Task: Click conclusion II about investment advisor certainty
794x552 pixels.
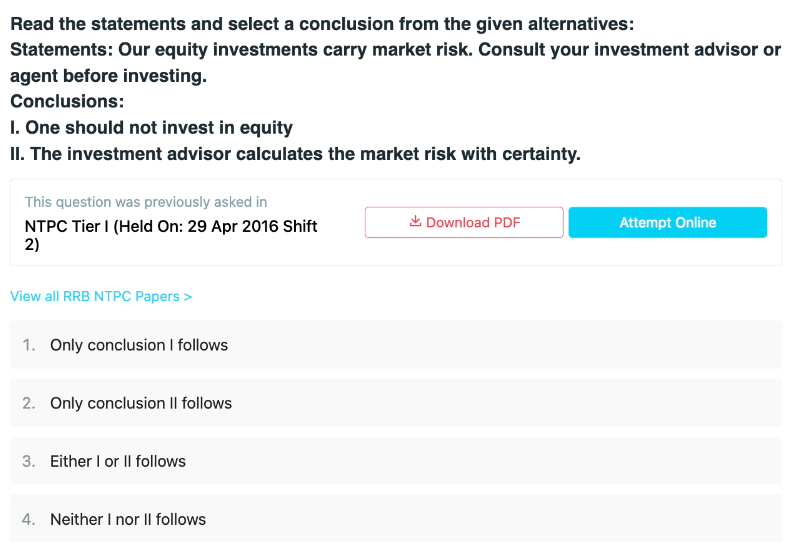Action: [x=295, y=153]
